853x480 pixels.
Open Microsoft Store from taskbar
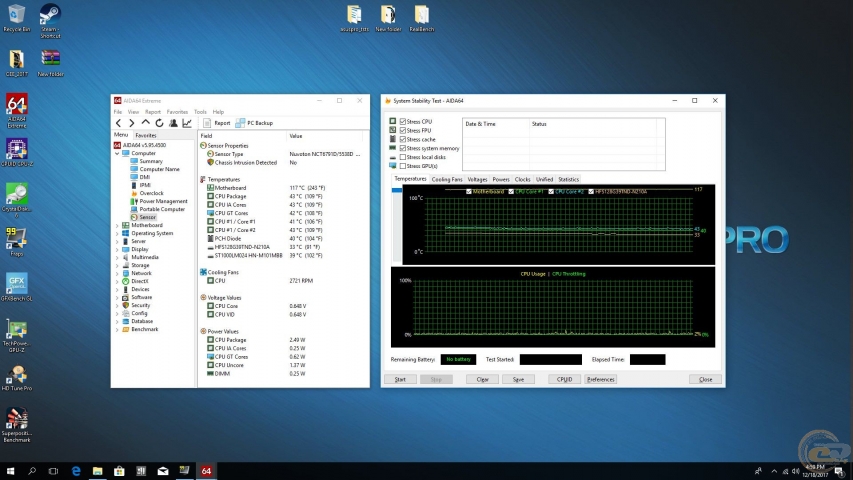[119, 471]
